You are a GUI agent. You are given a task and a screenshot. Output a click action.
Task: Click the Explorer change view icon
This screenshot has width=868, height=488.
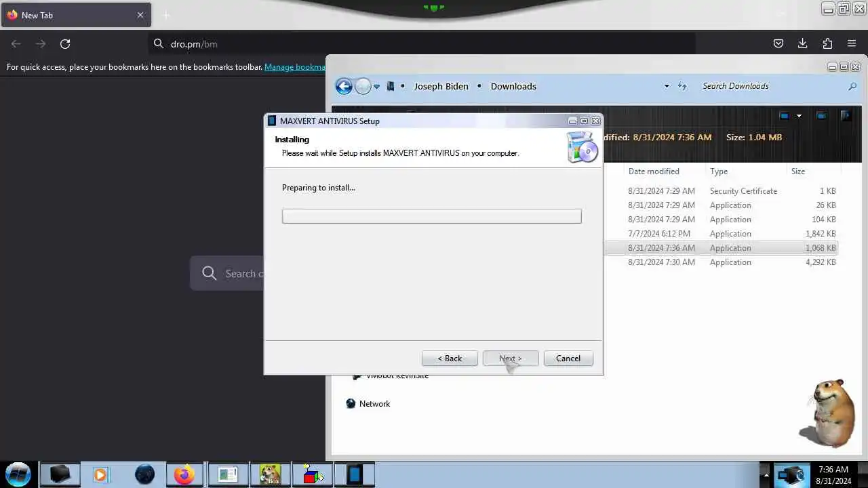(785, 116)
